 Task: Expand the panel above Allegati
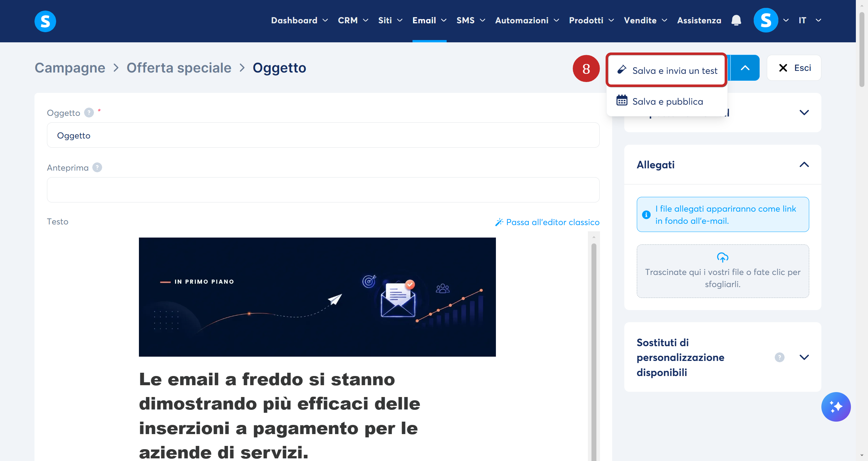coord(804,113)
